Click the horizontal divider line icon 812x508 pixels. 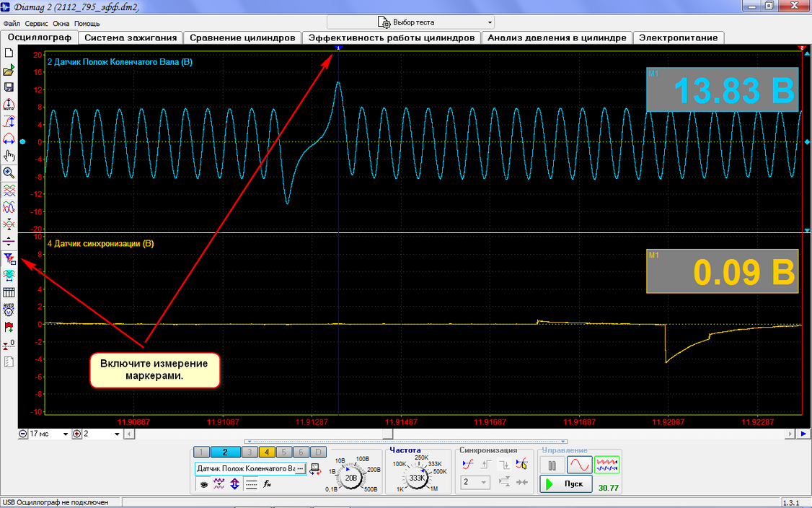pos(9,242)
